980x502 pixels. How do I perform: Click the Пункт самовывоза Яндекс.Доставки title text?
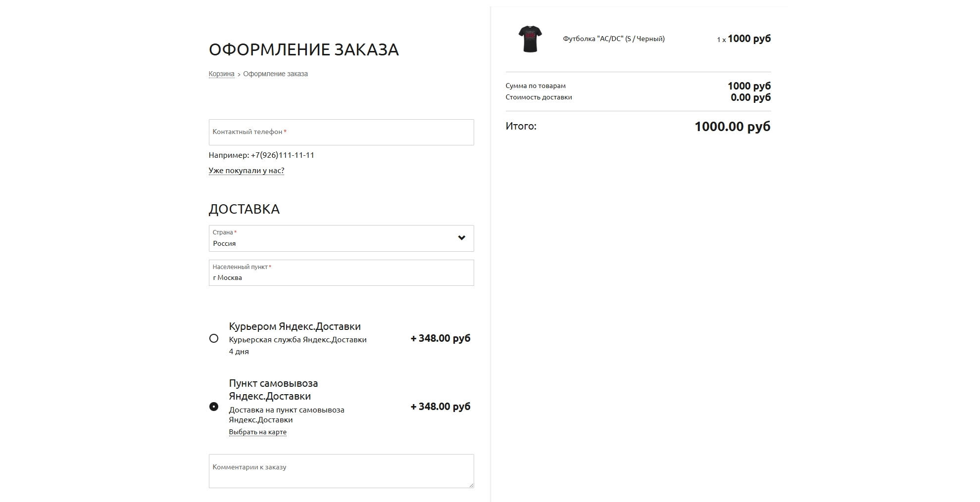click(x=273, y=390)
